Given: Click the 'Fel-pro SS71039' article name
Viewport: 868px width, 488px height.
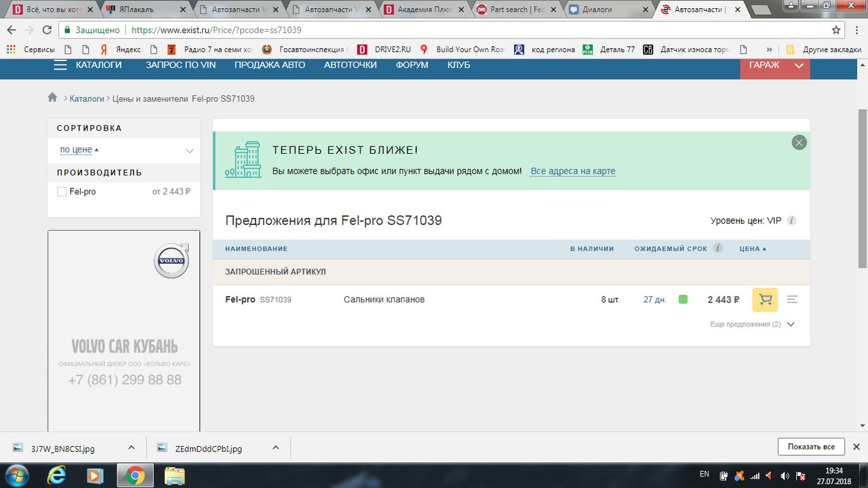Looking at the screenshot, I should [x=258, y=300].
